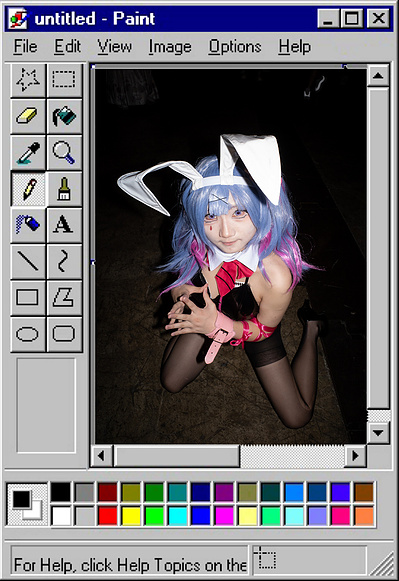Select the Free-Form Select tool
Viewport: 399px width, 581px height.
28,80
